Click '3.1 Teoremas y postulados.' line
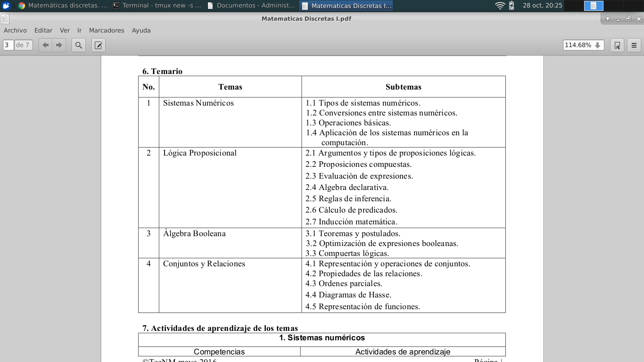The image size is (644, 362). click(x=353, y=233)
